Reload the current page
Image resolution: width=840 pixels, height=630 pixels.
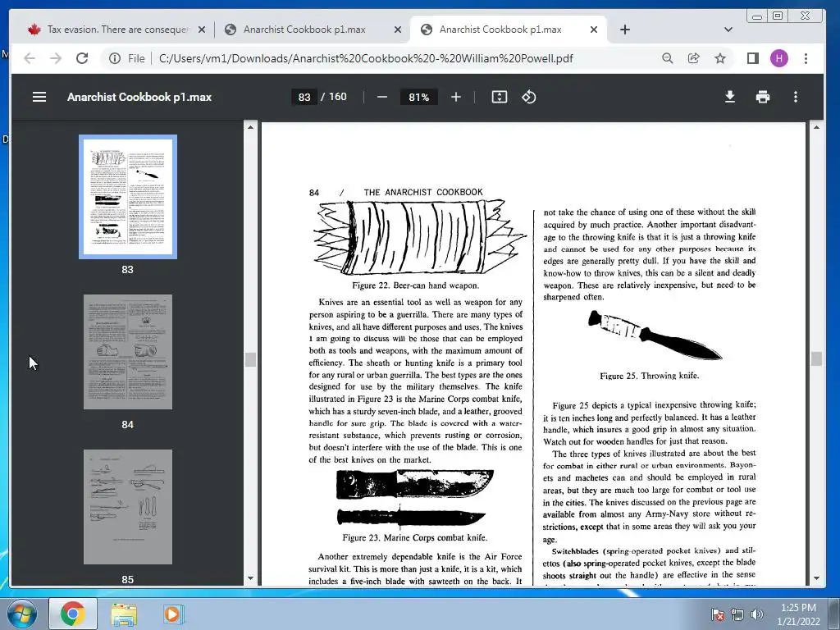coord(82,58)
